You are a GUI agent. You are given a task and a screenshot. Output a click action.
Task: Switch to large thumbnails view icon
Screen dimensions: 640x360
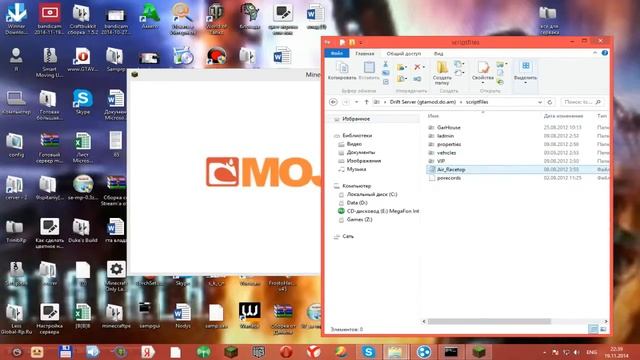click(x=603, y=329)
